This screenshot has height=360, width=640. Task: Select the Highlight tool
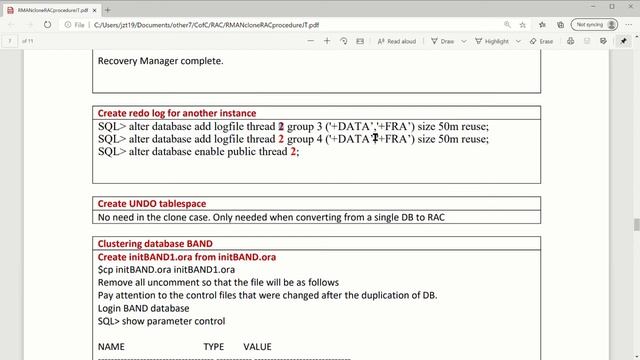492,41
